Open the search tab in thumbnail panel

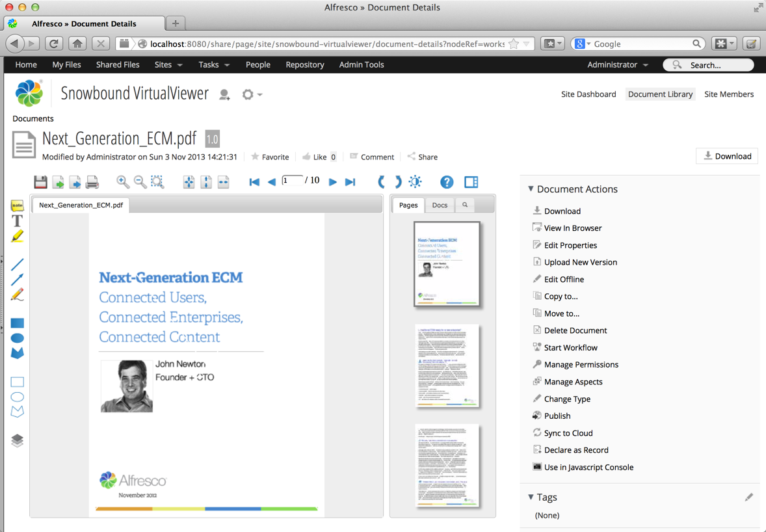coord(465,205)
